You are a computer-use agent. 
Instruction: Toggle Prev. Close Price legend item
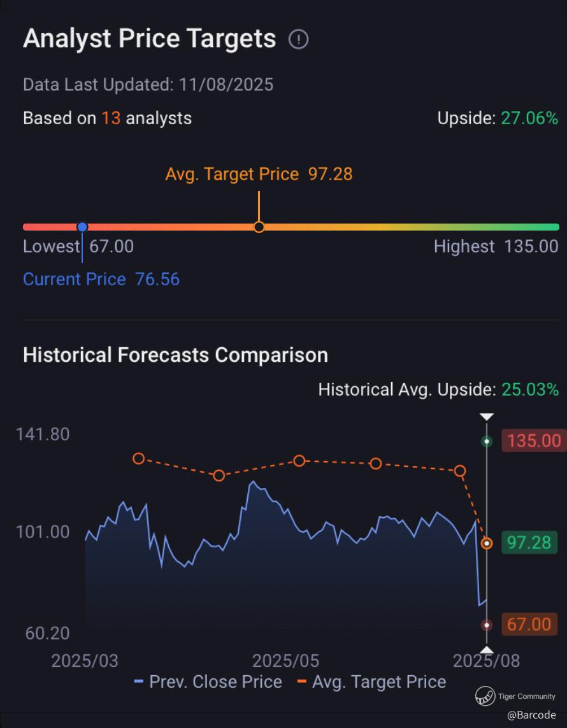208,682
